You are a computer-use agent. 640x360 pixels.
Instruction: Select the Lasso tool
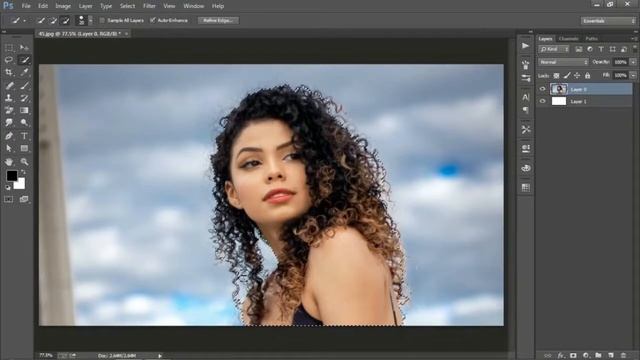tap(9, 60)
